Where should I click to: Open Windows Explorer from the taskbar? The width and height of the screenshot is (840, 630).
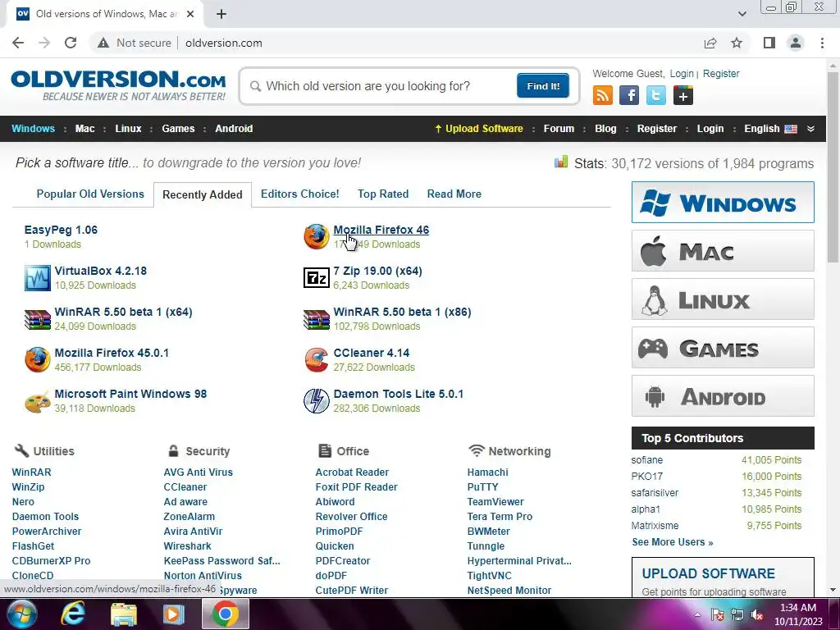coord(124,614)
